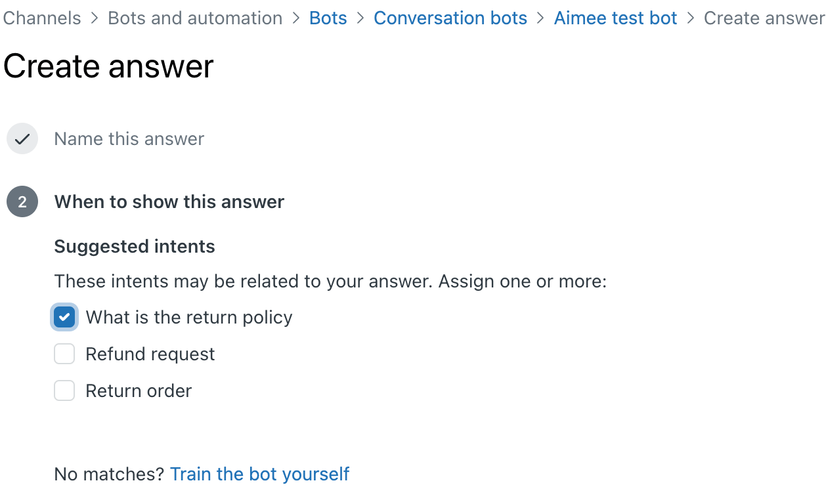Open the 'Train the bot yourself' link
The image size is (826, 504).
tap(259, 474)
